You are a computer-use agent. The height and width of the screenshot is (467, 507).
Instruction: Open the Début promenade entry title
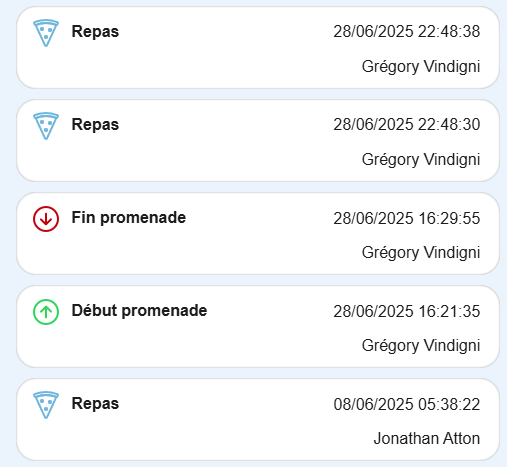pyautogui.click(x=139, y=311)
